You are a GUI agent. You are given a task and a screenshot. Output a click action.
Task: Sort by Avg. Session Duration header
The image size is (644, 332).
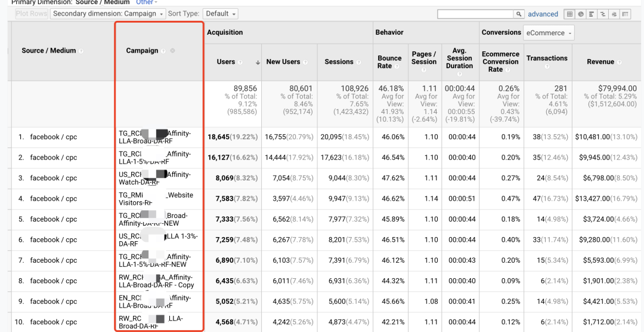coord(459,58)
